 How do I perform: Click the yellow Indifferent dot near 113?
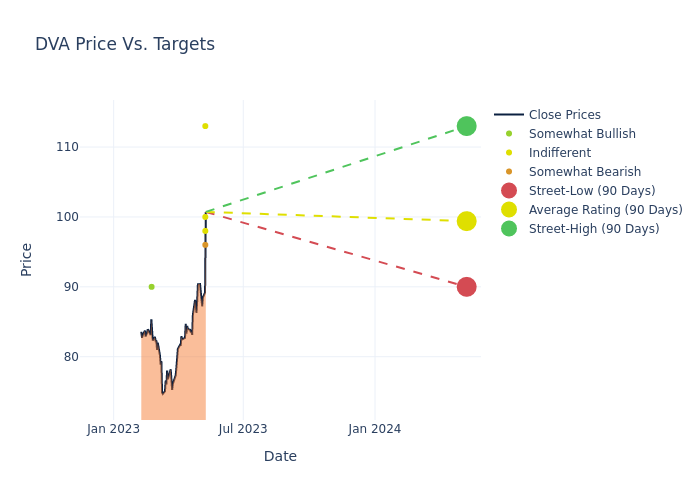pyautogui.click(x=205, y=126)
